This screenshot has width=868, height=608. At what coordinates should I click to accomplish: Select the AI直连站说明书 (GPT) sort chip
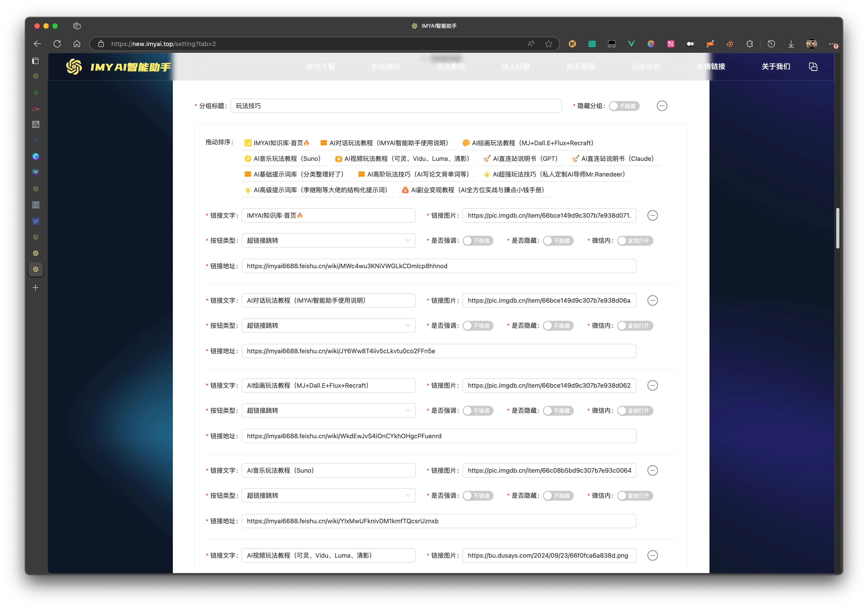522,159
